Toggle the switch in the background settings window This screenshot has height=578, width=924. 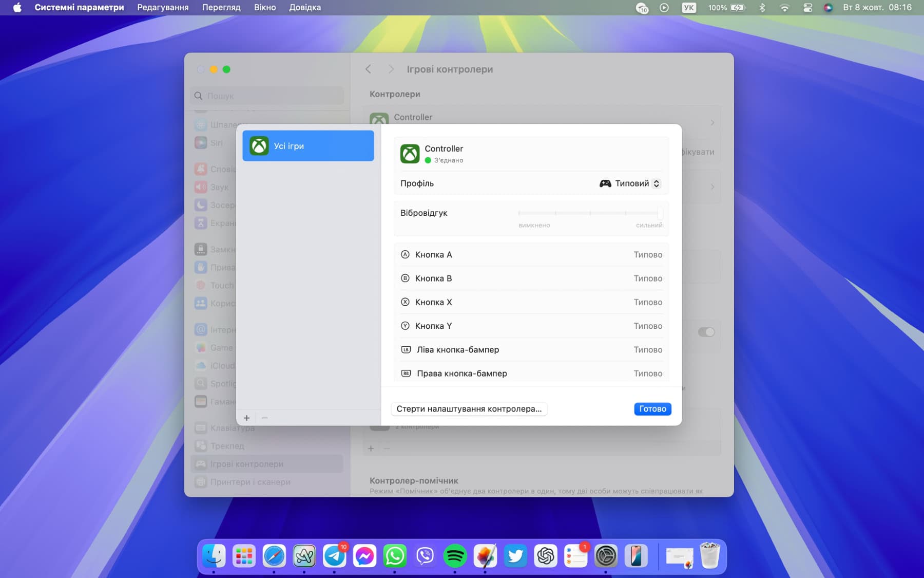point(706,332)
